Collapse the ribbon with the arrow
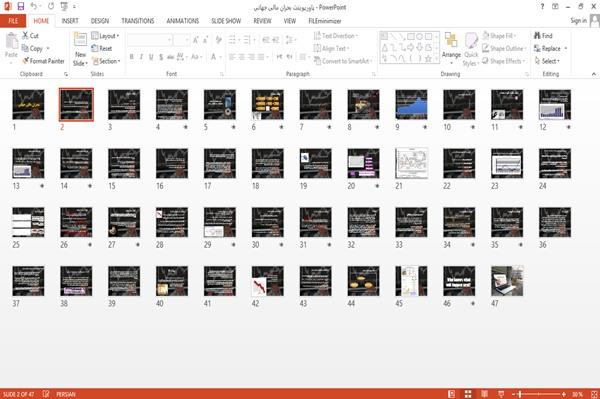The image size is (600, 399). coord(594,74)
